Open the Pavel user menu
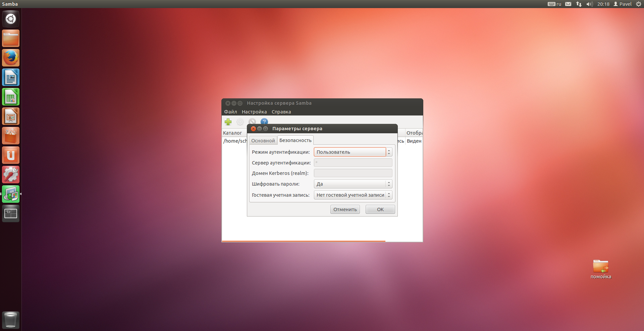This screenshot has width=644, height=331. tap(623, 4)
